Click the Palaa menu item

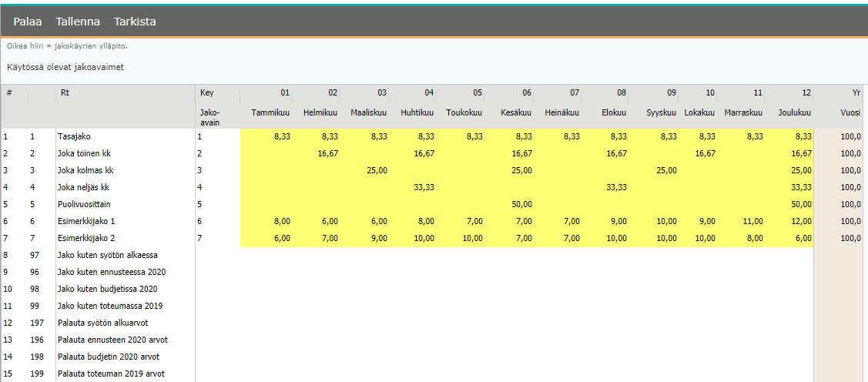[x=28, y=22]
